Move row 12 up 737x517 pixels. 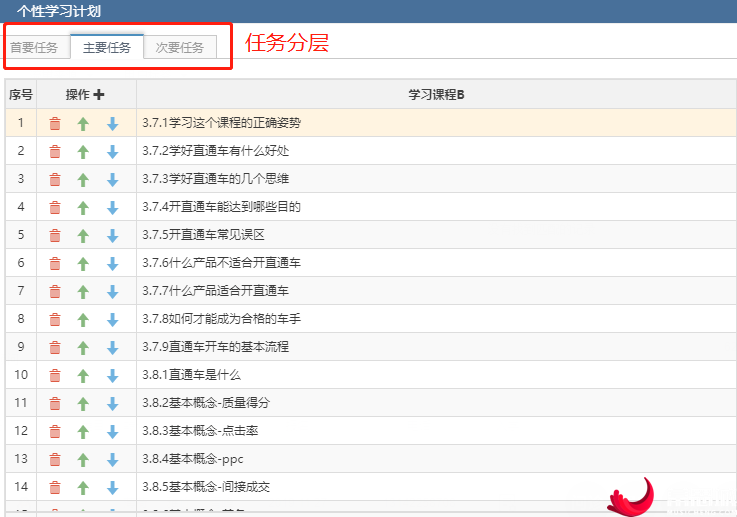(83, 431)
